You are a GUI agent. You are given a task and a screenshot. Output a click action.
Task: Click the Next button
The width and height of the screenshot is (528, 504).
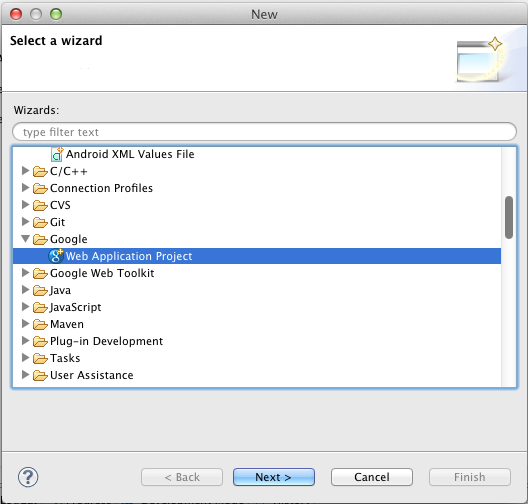(274, 477)
